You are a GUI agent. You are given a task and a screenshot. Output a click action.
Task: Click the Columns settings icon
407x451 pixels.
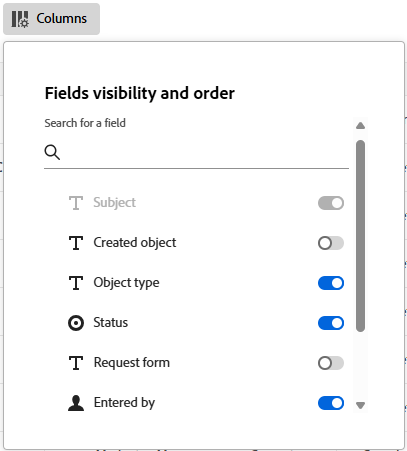pos(20,19)
